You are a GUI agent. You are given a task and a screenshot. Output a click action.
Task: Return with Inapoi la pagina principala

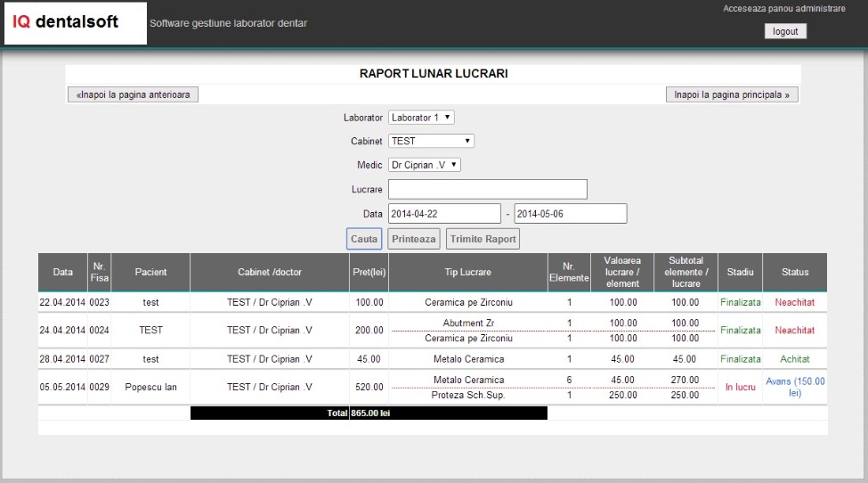(732, 94)
